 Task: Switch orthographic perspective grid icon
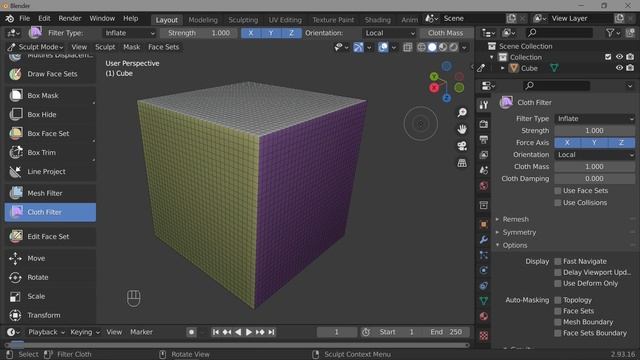(x=462, y=163)
